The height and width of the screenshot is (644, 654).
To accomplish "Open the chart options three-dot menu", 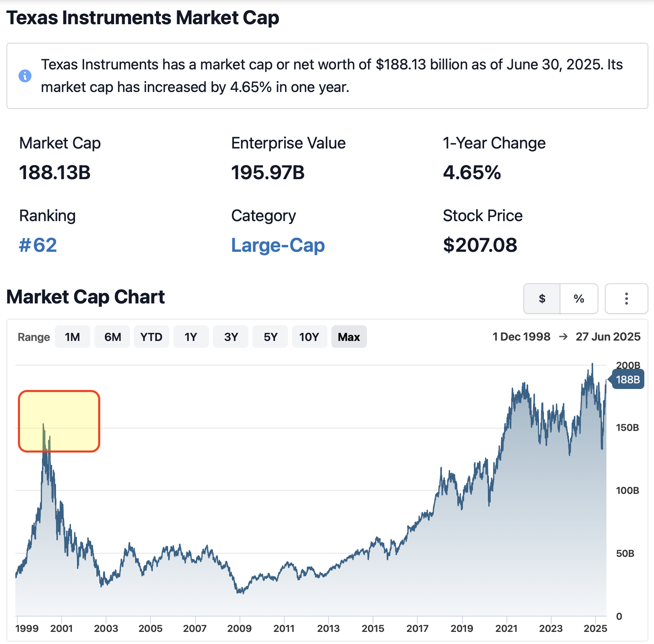I will tap(626, 299).
